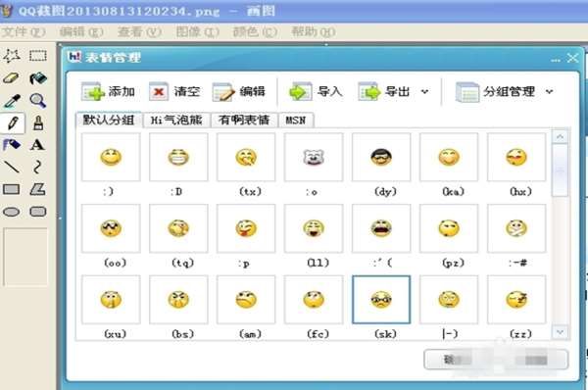Select the Magnifier tool
The image size is (588, 390).
(x=38, y=101)
